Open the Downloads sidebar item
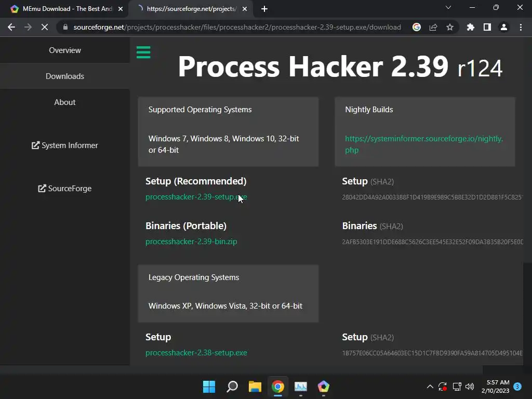The height and width of the screenshot is (399, 532). click(65, 76)
